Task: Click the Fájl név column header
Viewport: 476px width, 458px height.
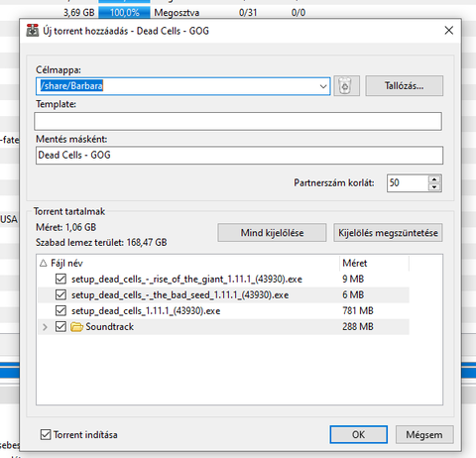Action: [188, 263]
